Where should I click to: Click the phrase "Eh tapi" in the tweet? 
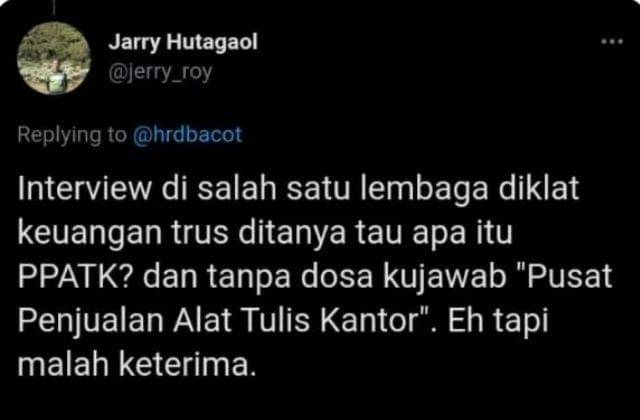pos(498,321)
